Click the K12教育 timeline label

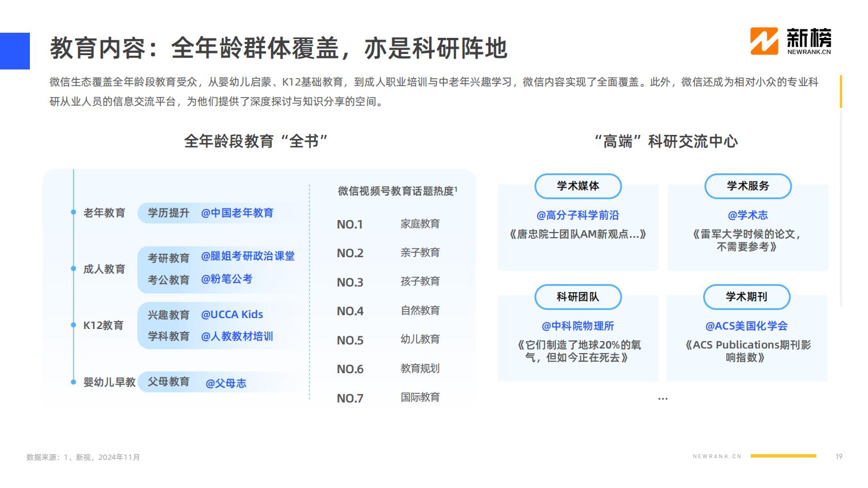pyautogui.click(x=103, y=326)
